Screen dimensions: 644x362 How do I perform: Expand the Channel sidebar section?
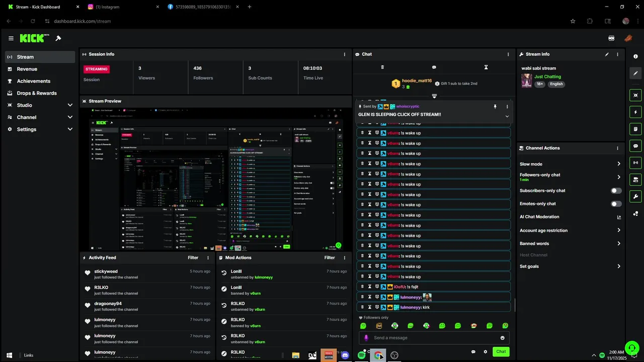70,117
